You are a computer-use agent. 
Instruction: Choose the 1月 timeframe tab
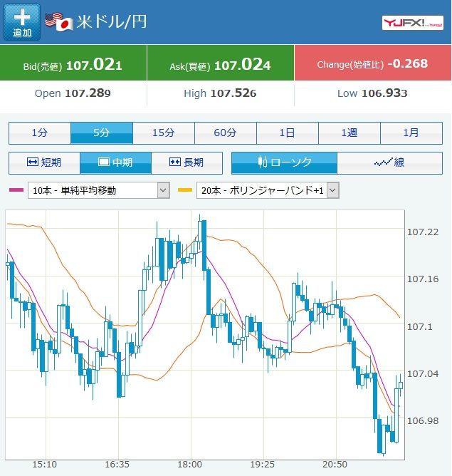click(411, 133)
